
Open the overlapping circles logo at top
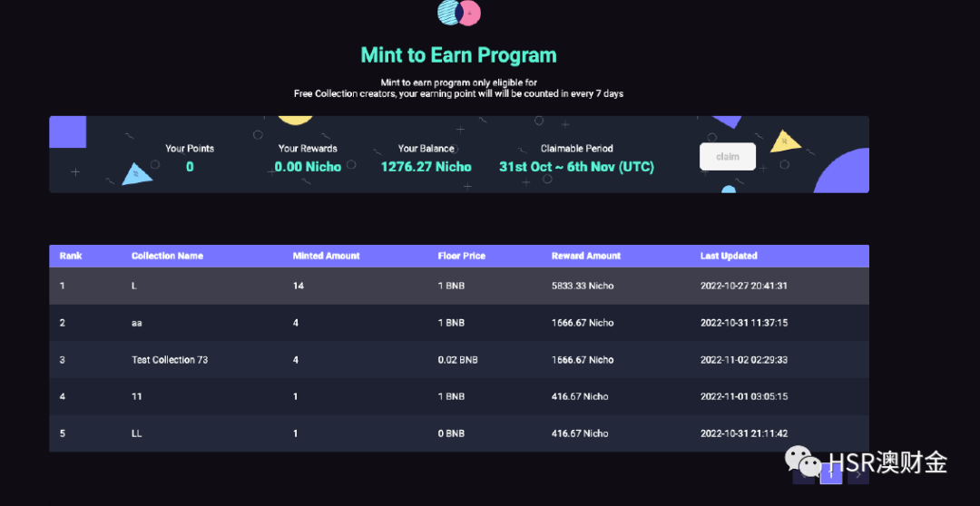click(459, 12)
